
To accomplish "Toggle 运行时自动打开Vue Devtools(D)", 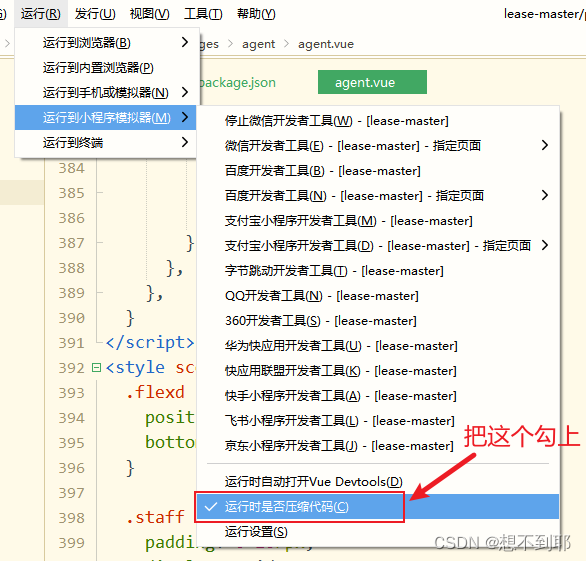I will click(x=378, y=482).
